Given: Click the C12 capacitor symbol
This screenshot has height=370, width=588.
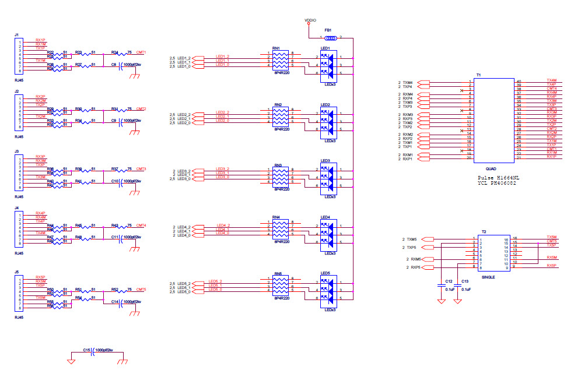Looking at the screenshot, I should [441, 286].
